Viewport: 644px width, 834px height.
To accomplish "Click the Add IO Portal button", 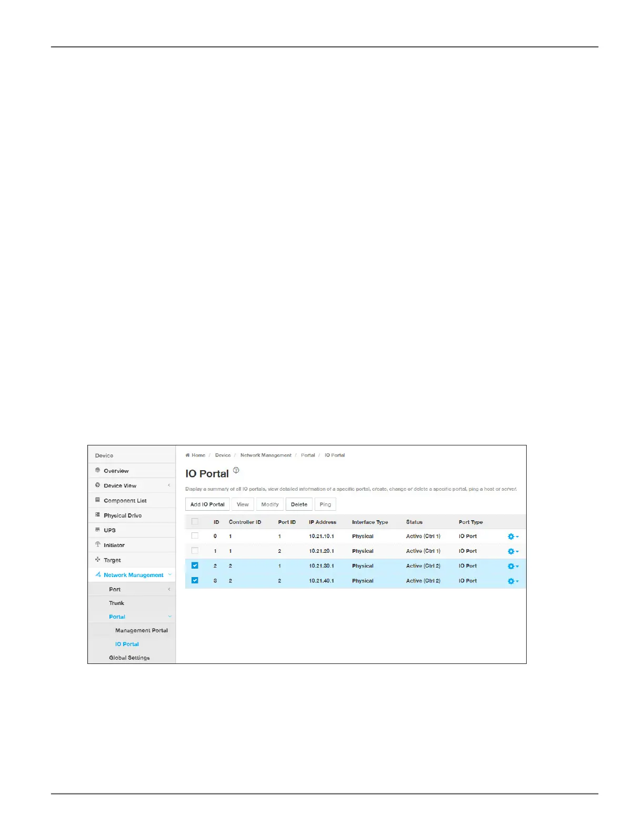I will [207, 504].
